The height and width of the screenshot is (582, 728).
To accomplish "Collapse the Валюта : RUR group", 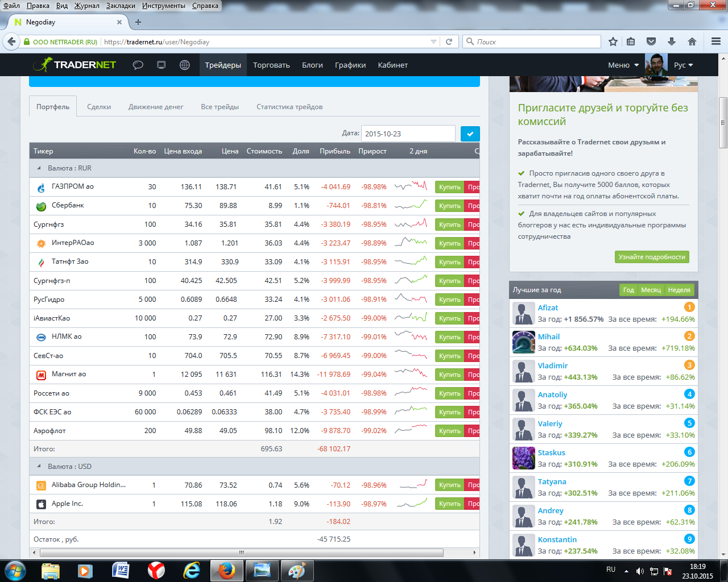I will point(39,168).
